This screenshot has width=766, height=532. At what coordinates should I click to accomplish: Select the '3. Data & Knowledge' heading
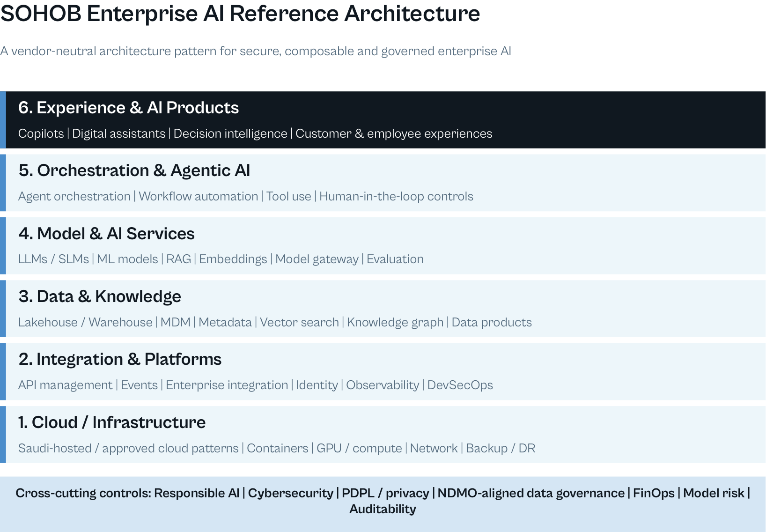pyautogui.click(x=100, y=296)
